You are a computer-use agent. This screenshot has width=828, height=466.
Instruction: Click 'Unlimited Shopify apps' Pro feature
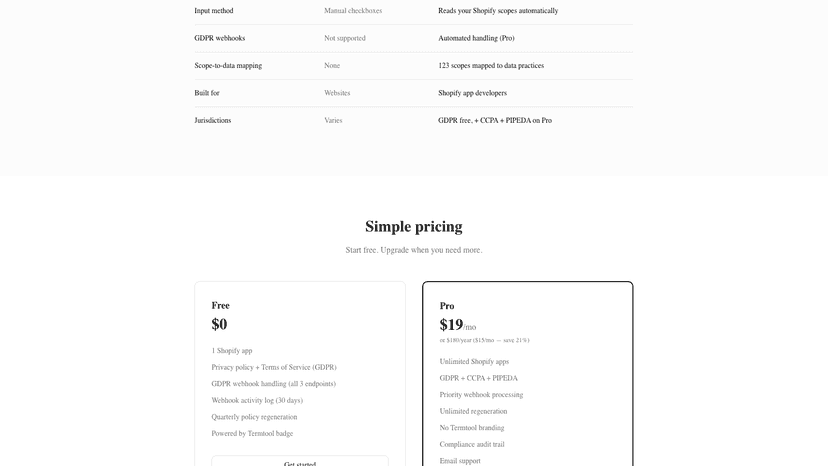pos(474,362)
